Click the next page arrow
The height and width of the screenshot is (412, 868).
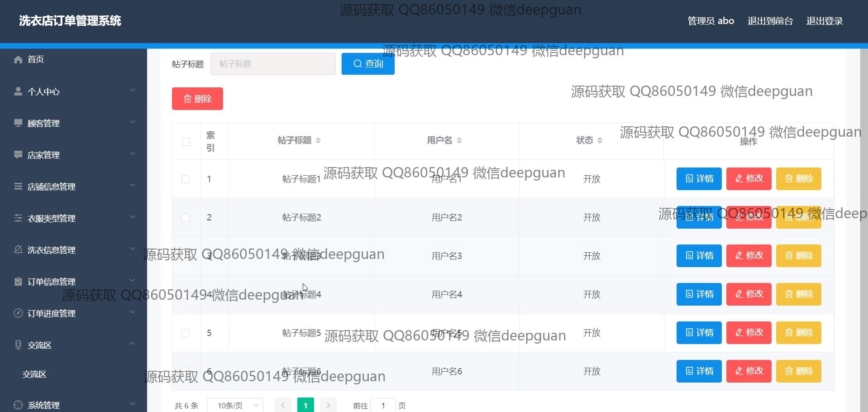pos(329,405)
